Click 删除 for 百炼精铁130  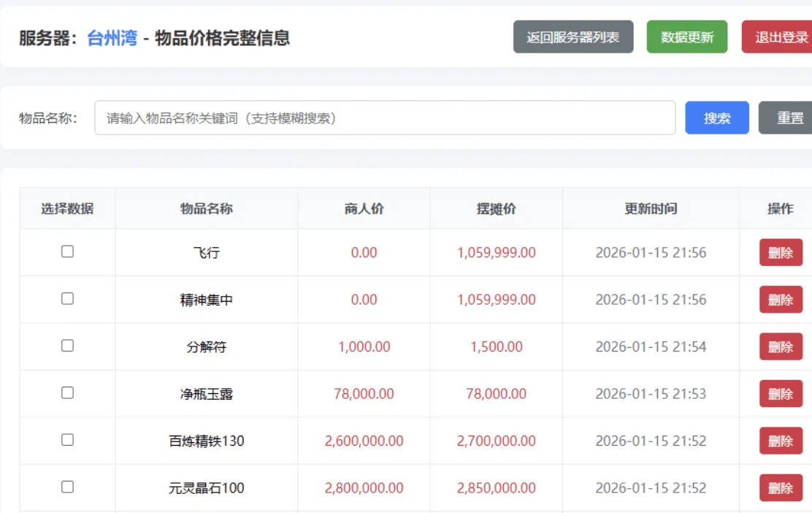781,440
